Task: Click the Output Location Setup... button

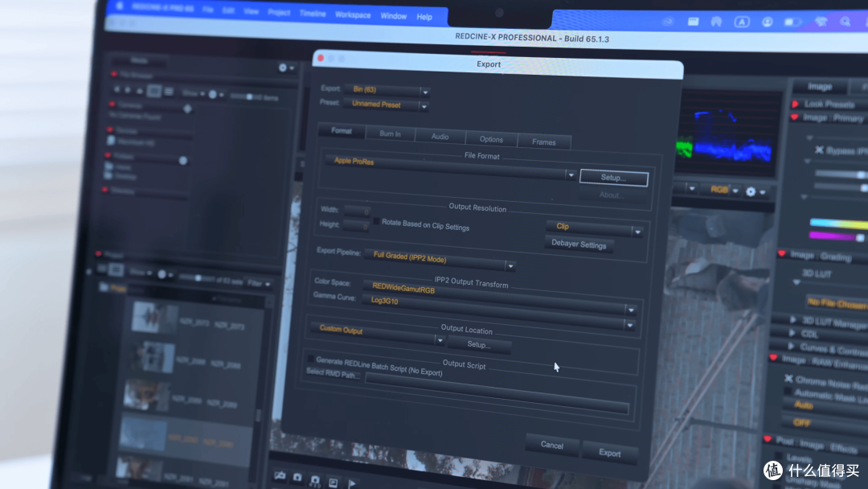Action: click(479, 344)
